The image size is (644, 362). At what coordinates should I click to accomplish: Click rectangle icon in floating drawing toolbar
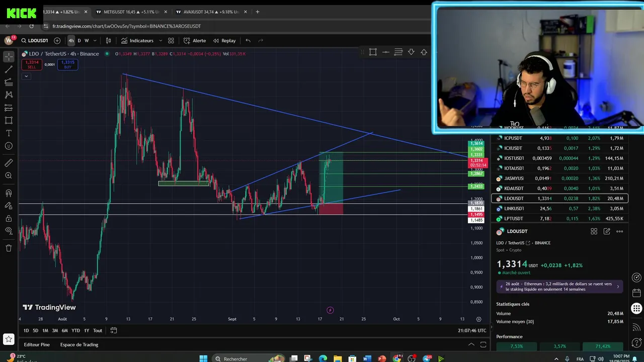tap(373, 52)
